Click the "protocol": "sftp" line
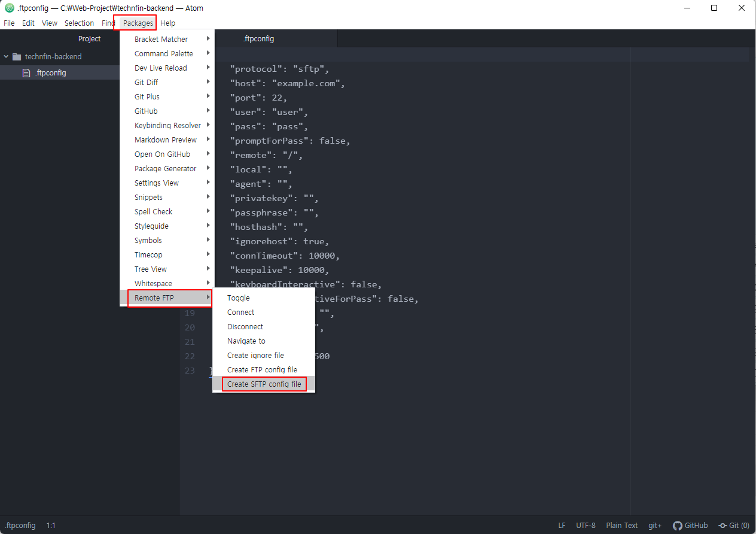Viewport: 756px width, 534px height. tap(280, 69)
